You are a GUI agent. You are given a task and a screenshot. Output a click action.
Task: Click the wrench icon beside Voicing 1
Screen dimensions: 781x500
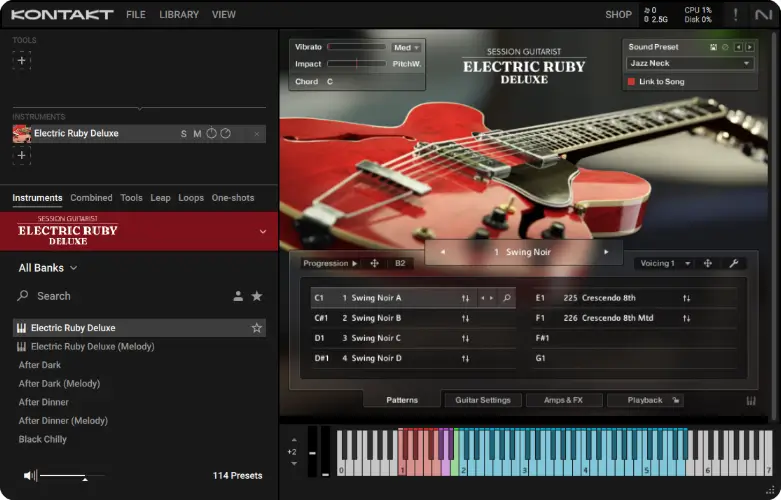click(x=733, y=263)
